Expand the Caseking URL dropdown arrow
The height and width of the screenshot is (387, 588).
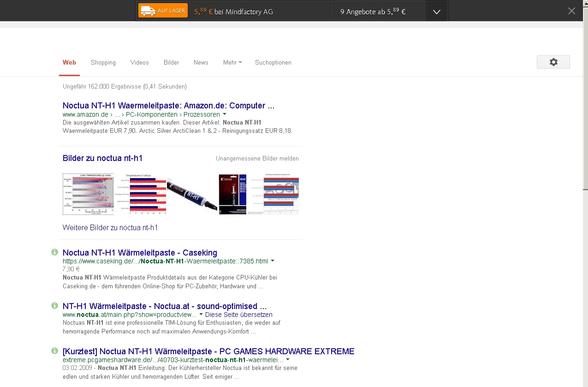[x=273, y=261]
